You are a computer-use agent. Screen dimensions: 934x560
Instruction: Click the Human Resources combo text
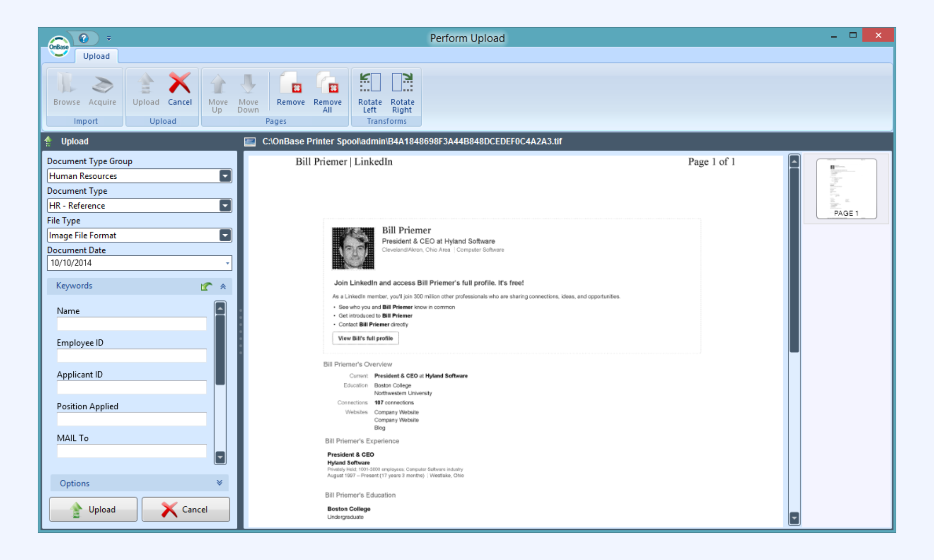(83, 176)
